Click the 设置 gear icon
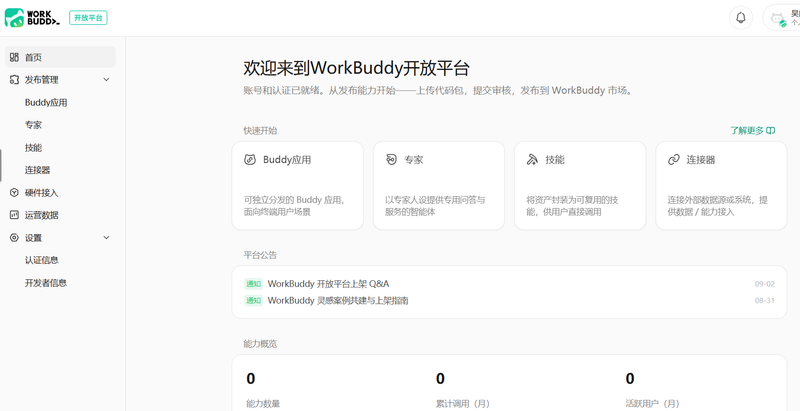 [x=14, y=238]
